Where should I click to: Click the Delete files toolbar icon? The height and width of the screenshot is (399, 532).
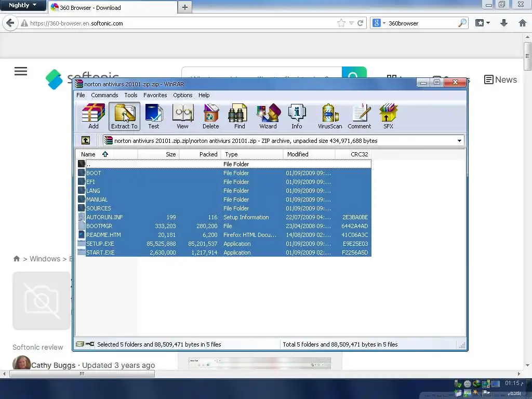pyautogui.click(x=211, y=116)
